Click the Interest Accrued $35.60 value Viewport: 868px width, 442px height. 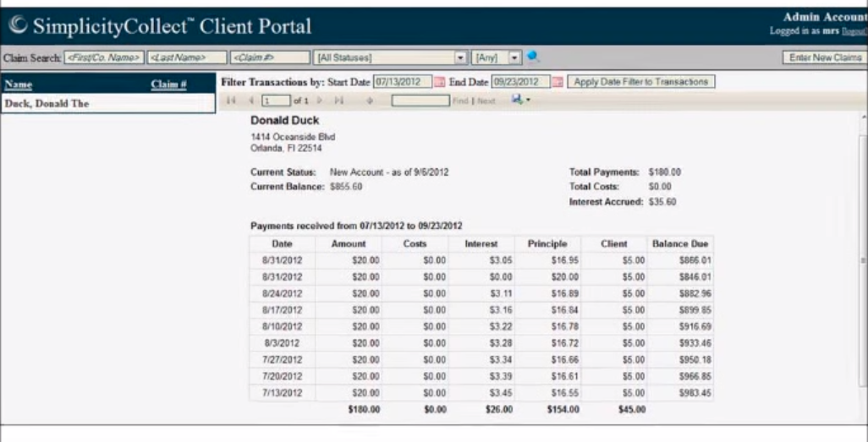662,202
